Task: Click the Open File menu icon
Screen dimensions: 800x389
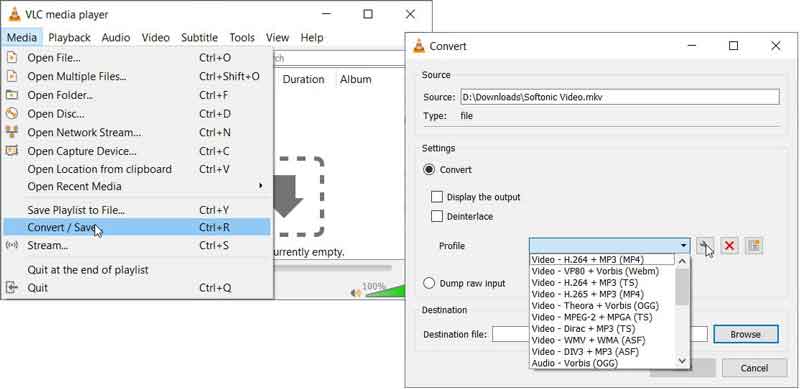Action: [12, 58]
